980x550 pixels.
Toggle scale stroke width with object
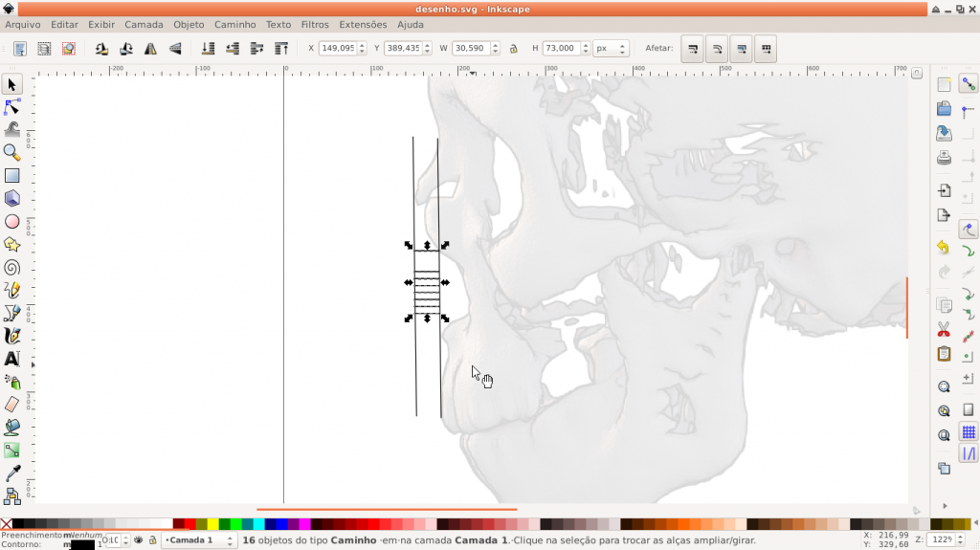coord(693,49)
